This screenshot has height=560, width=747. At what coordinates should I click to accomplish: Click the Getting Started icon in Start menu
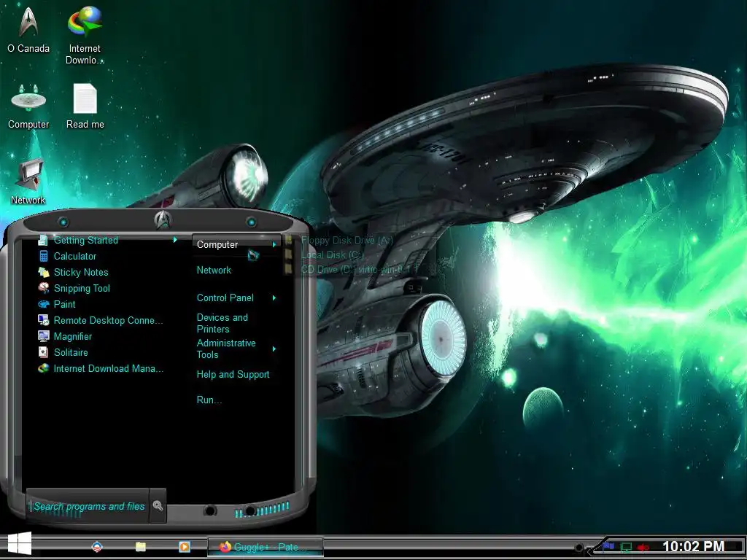[43, 240]
